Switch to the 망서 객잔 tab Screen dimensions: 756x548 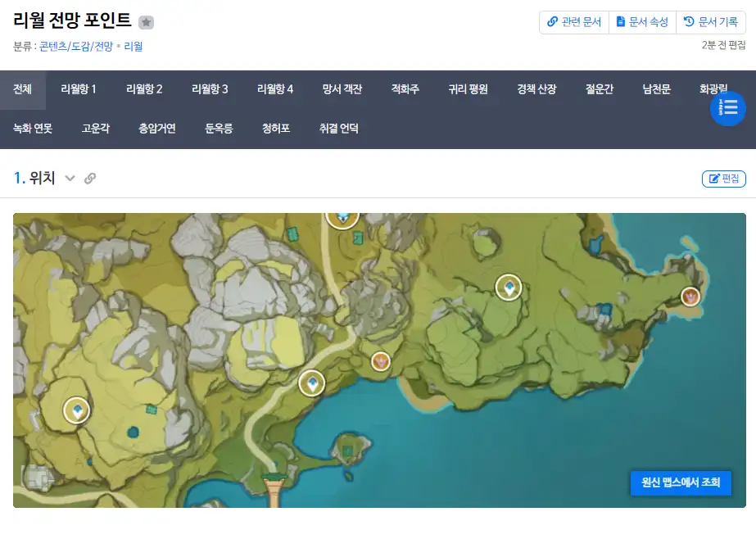coord(342,89)
